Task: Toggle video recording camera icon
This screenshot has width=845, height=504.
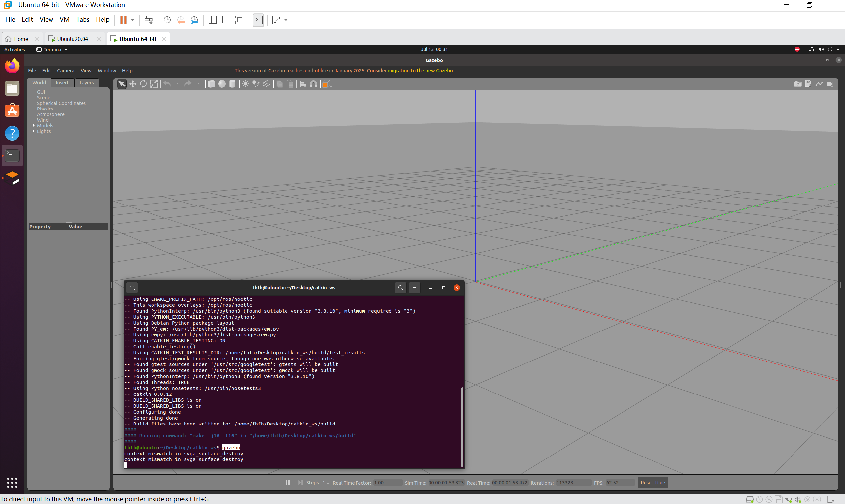Action: 830,84
